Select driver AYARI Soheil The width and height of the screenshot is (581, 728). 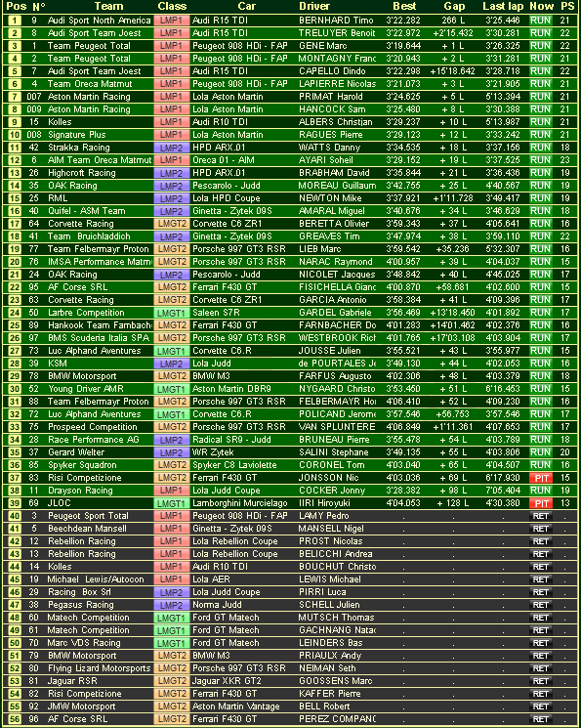(326, 160)
